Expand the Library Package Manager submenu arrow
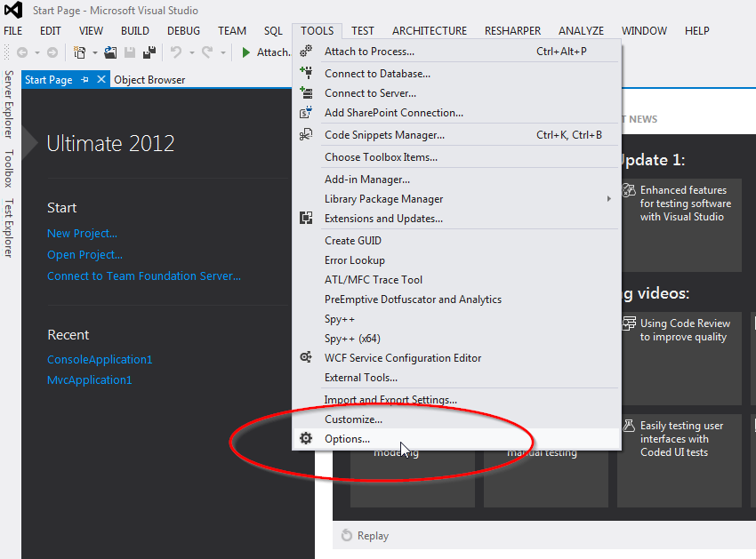Screen dimensions: 756x559 tap(609, 199)
